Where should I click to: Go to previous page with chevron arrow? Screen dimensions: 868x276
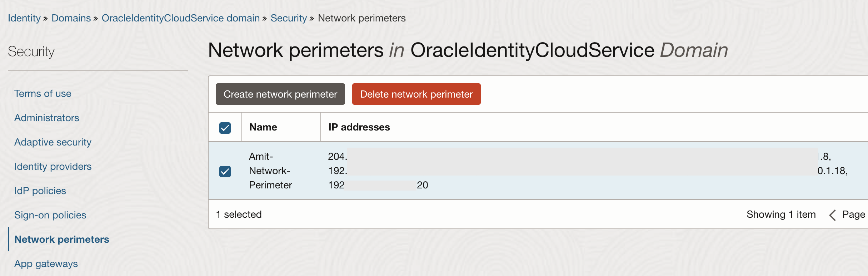point(833,215)
